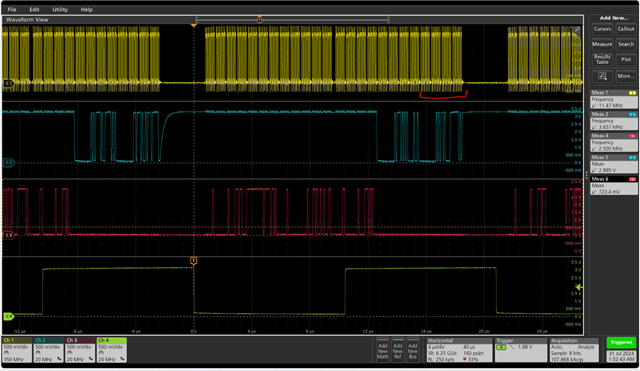This screenshot has height=371, width=640.
Task: Click Add New Bus button
Action: 413,350
